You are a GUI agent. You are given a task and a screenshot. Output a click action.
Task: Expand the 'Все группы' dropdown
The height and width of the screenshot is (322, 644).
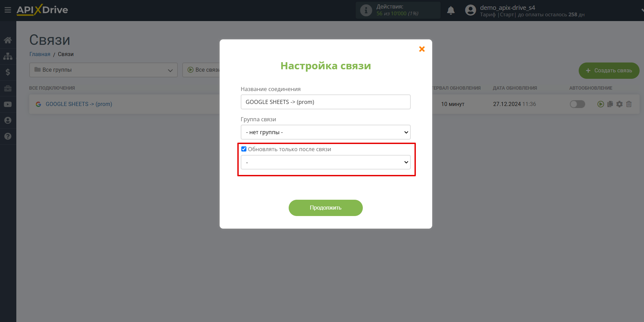click(103, 70)
